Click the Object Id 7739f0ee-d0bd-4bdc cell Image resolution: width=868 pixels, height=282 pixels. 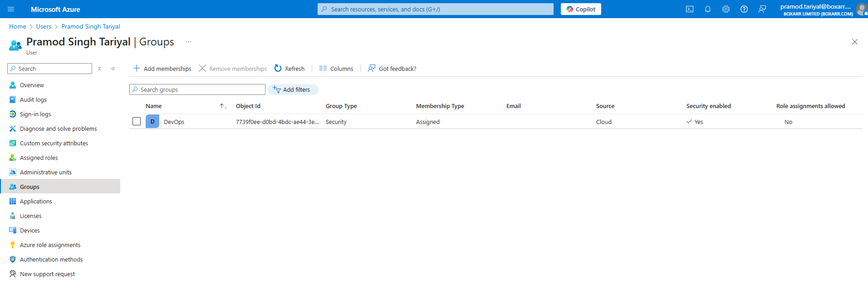coord(277,122)
